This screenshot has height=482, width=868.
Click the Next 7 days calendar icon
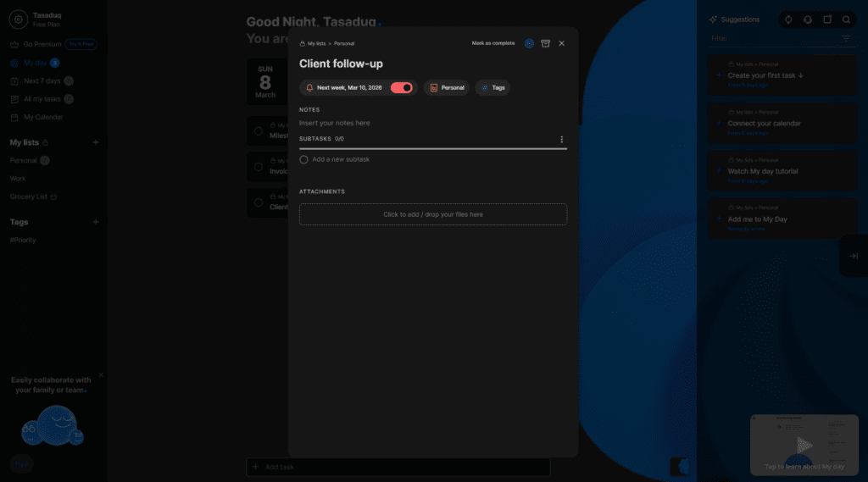click(14, 80)
